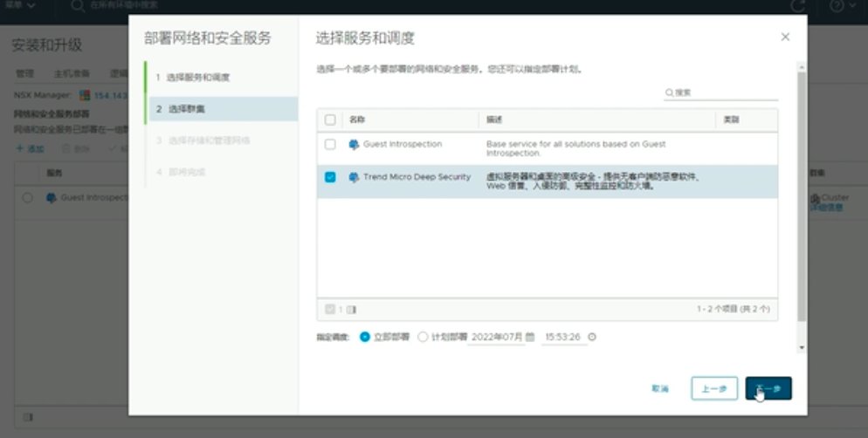Switch to the 管理 tab in the background
Image resolution: width=868 pixels, height=438 pixels.
click(25, 73)
